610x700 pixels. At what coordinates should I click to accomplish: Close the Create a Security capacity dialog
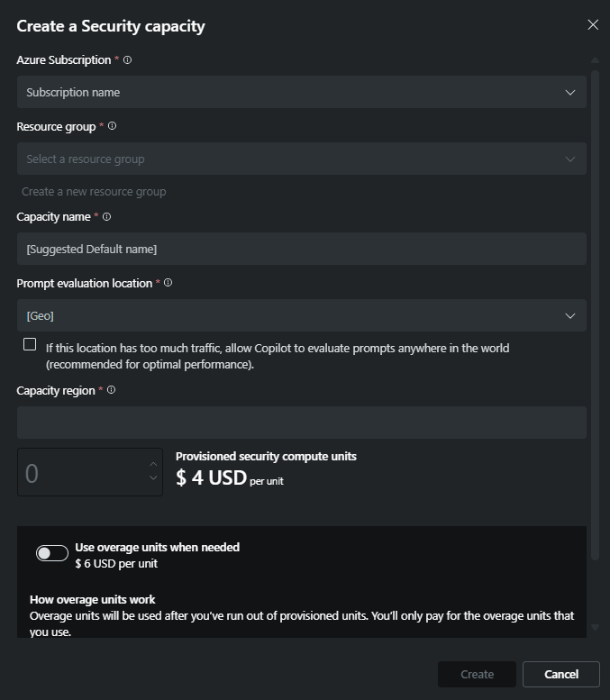[593, 24]
